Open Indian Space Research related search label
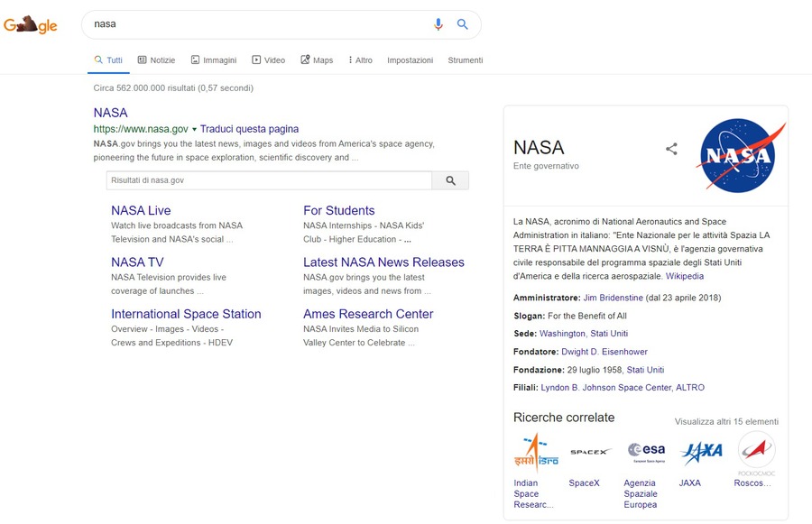Image resolution: width=812 pixels, height=524 pixels. tap(533, 493)
